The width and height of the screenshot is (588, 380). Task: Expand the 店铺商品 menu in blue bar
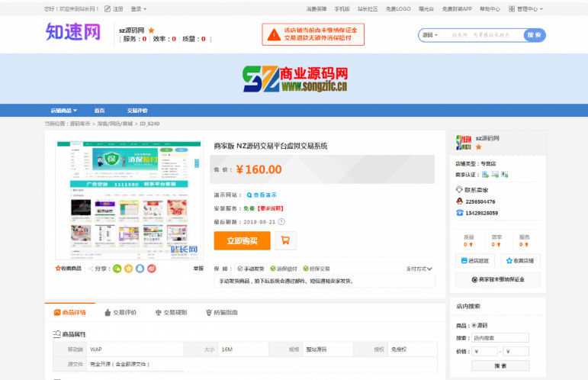pos(64,111)
